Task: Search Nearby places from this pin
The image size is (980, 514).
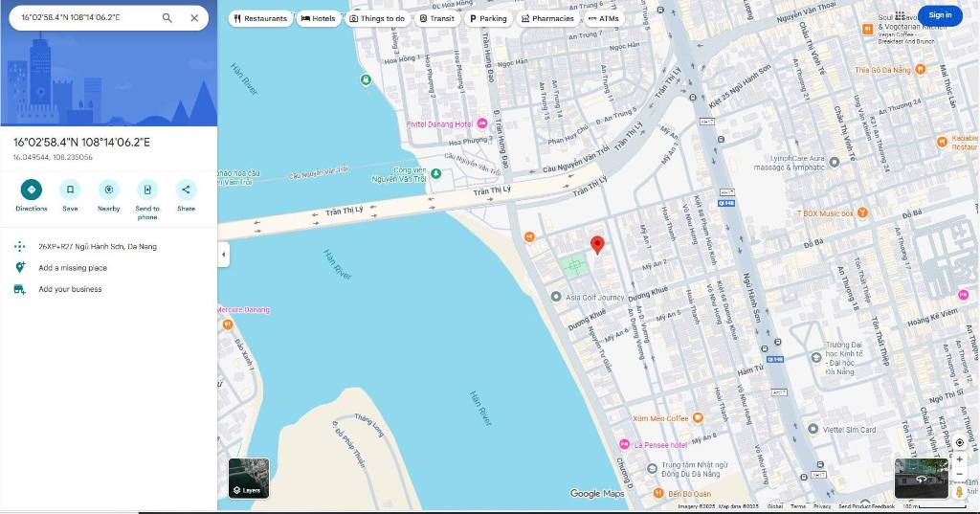Action: click(x=108, y=190)
